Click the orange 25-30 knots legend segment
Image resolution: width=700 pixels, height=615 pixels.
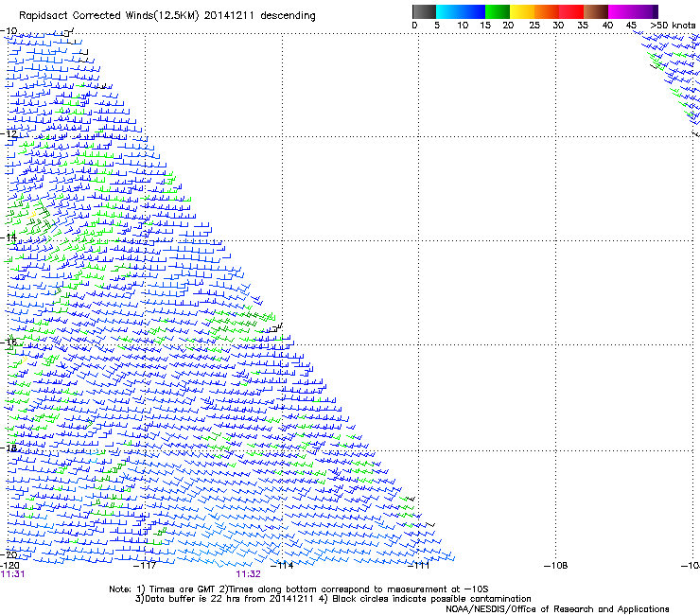(x=547, y=11)
